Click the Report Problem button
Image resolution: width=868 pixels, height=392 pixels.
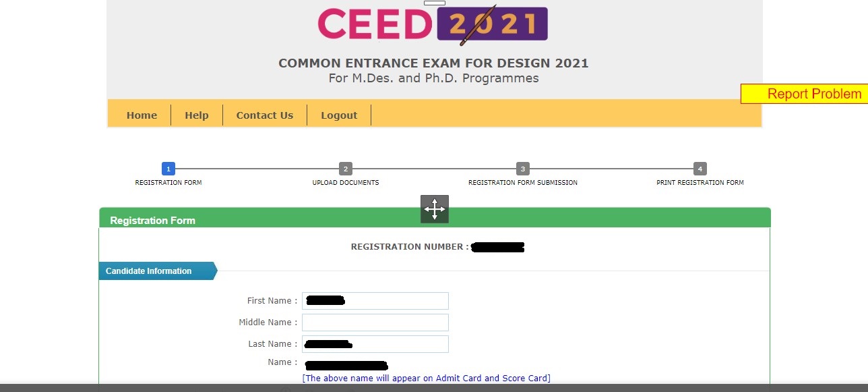coord(813,94)
